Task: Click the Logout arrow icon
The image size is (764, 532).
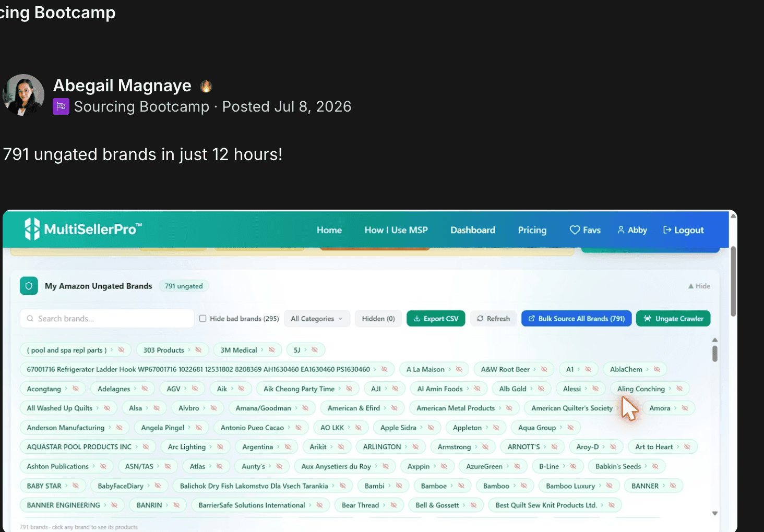Action: [x=667, y=230]
